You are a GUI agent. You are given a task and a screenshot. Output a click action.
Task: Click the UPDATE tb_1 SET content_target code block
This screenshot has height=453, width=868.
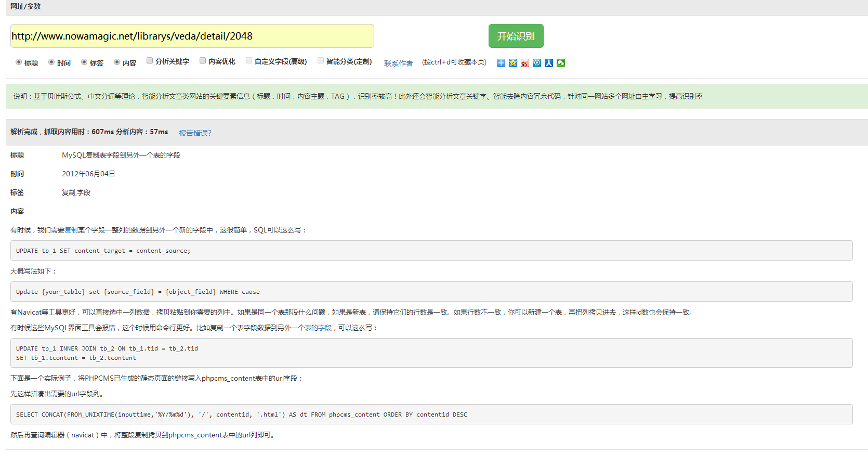[x=431, y=250]
